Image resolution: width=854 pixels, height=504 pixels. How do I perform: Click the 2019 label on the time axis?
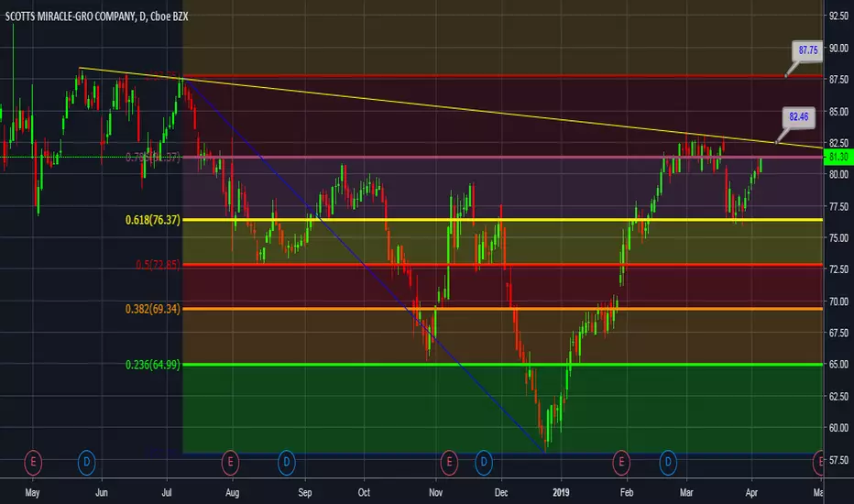[x=561, y=493]
